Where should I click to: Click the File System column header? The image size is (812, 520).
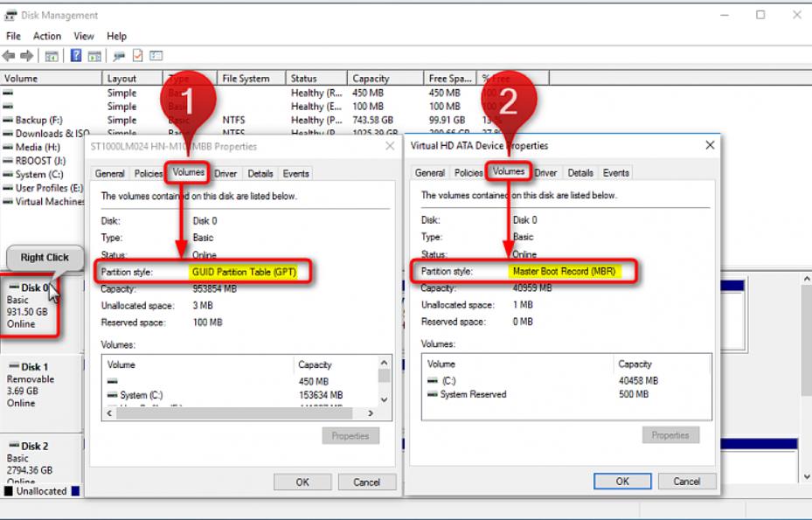[x=246, y=79]
